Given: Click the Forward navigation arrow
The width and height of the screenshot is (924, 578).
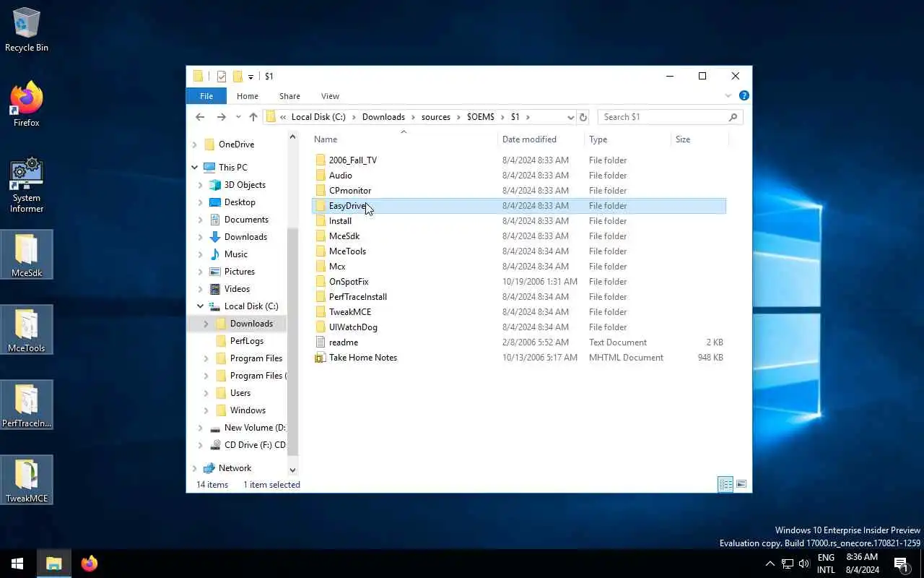Looking at the screenshot, I should point(222,116).
